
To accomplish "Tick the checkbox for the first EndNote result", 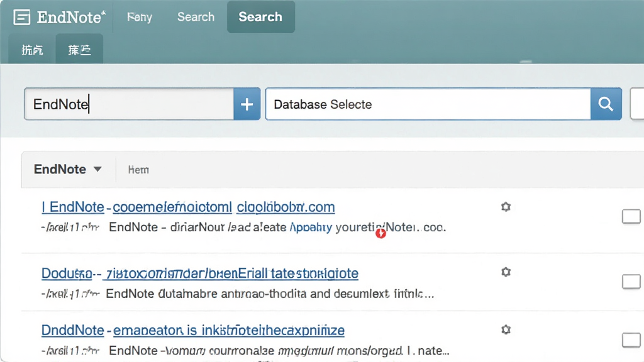I will tap(631, 216).
